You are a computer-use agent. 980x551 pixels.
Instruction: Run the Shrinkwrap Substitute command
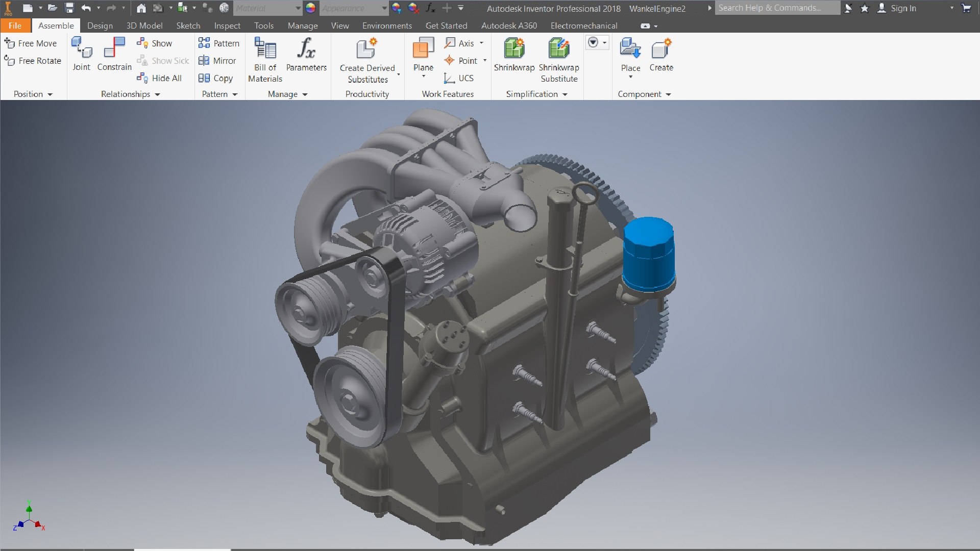pos(559,60)
